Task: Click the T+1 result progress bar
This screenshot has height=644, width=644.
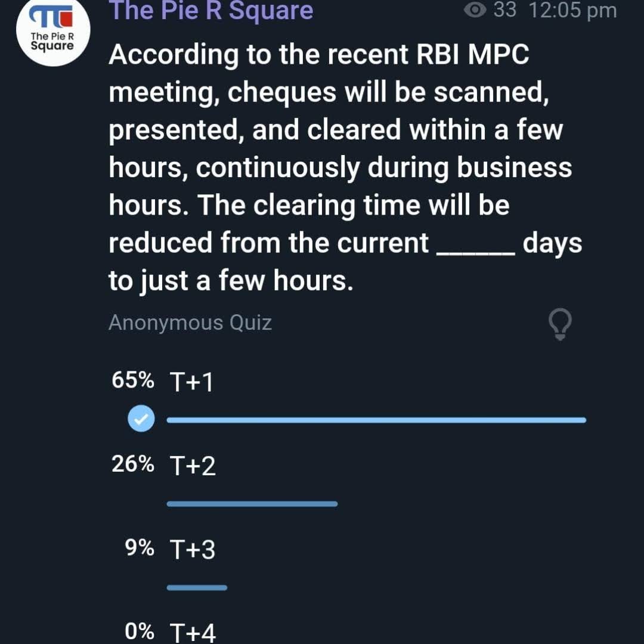Action: (x=376, y=420)
